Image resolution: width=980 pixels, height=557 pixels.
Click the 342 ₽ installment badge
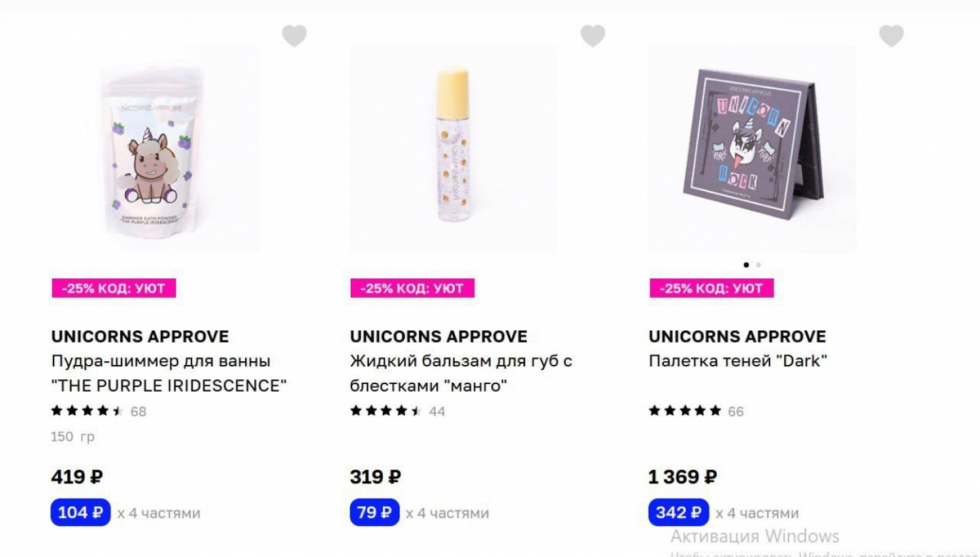click(x=678, y=513)
